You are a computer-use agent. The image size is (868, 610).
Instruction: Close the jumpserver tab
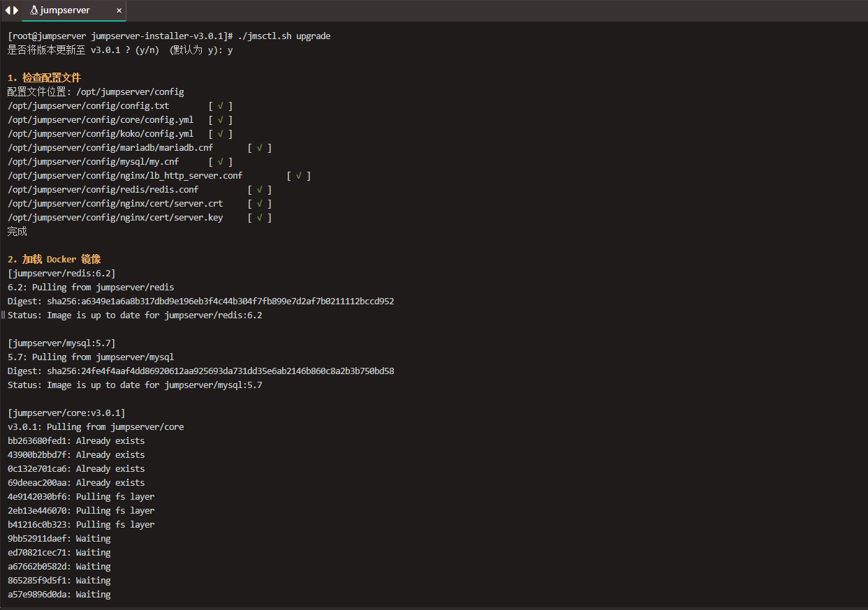coord(119,10)
